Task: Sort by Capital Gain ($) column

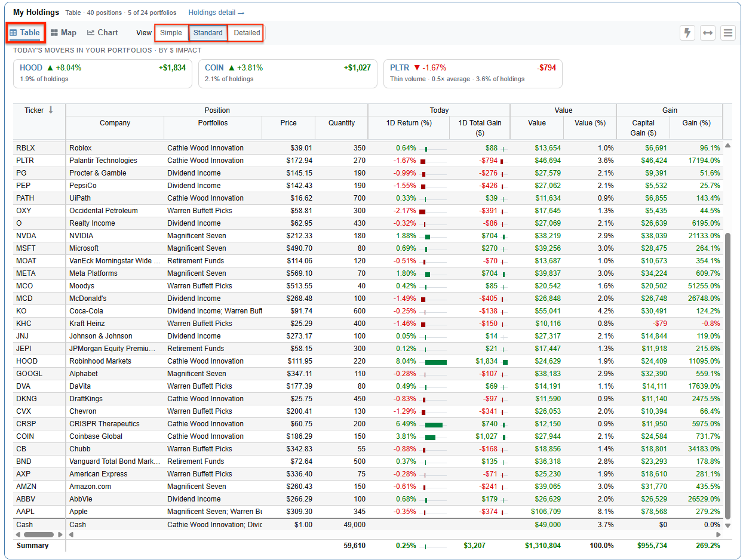Action: coord(643,127)
